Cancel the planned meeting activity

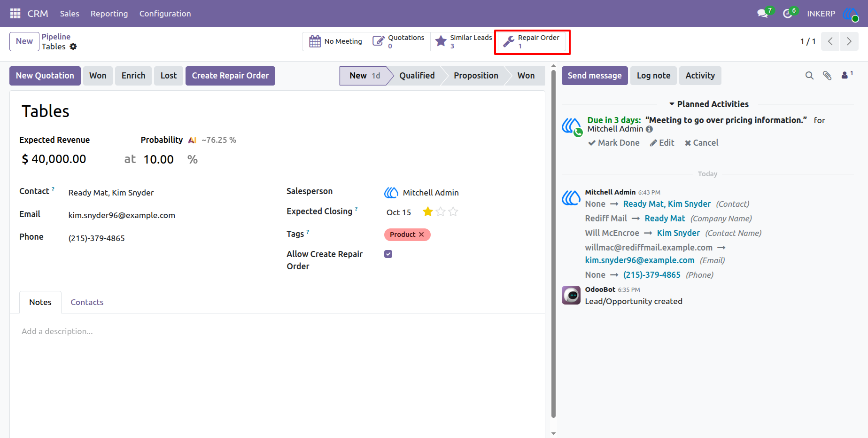click(701, 143)
